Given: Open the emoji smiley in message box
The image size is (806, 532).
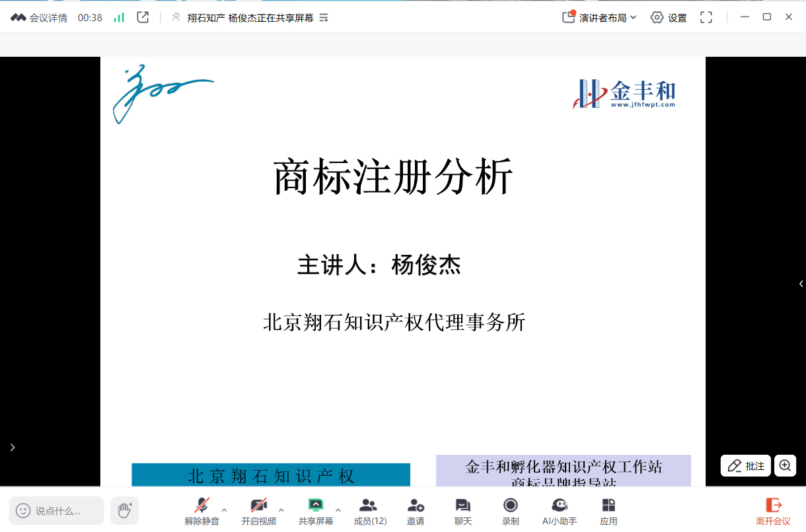Looking at the screenshot, I should tap(23, 510).
